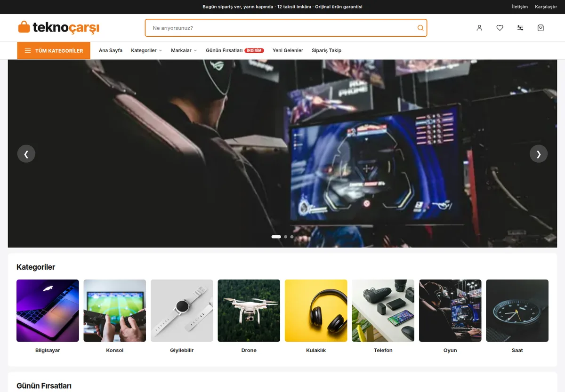
Task: Open the Drone category thumbnail
Action: [x=249, y=311]
